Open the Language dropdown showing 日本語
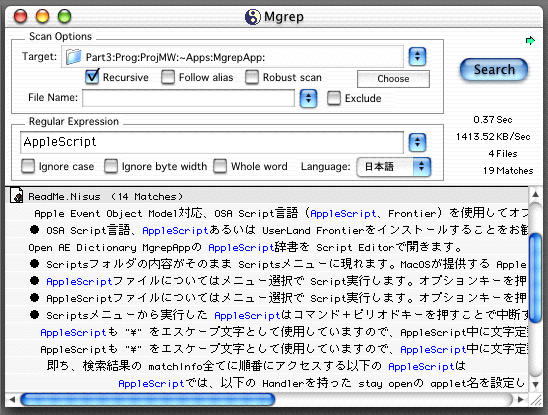 click(x=394, y=167)
